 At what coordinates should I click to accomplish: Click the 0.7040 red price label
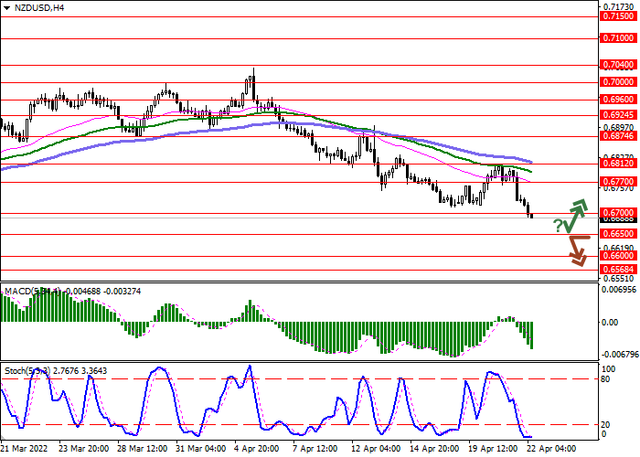click(x=615, y=63)
